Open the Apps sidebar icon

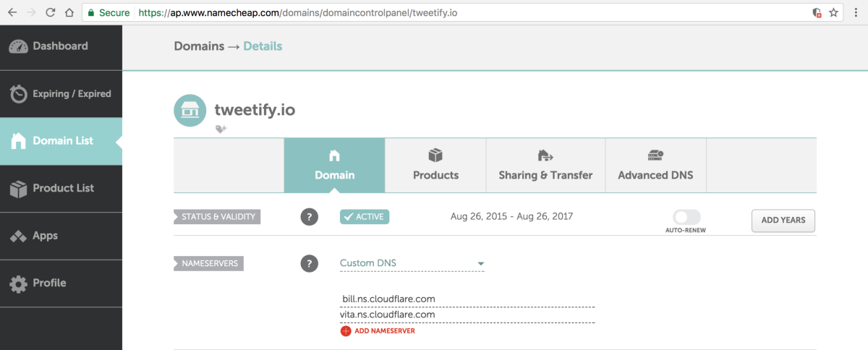coord(19,236)
